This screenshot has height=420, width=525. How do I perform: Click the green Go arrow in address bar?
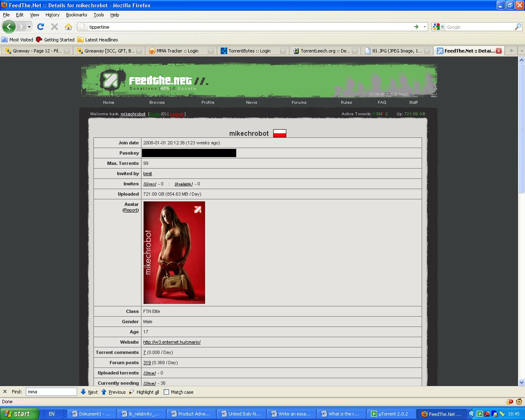(416, 27)
